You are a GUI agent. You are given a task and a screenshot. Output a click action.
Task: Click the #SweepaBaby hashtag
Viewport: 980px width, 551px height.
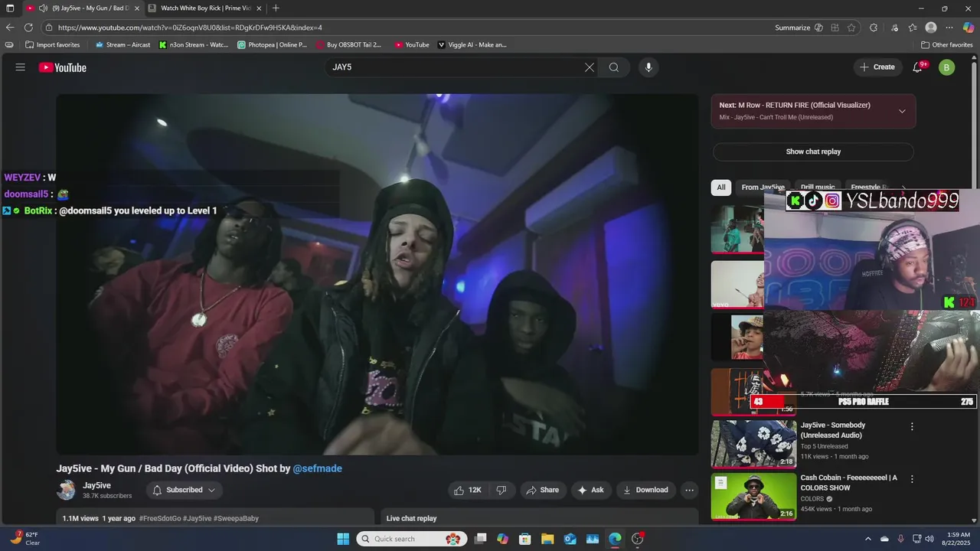tap(236, 518)
